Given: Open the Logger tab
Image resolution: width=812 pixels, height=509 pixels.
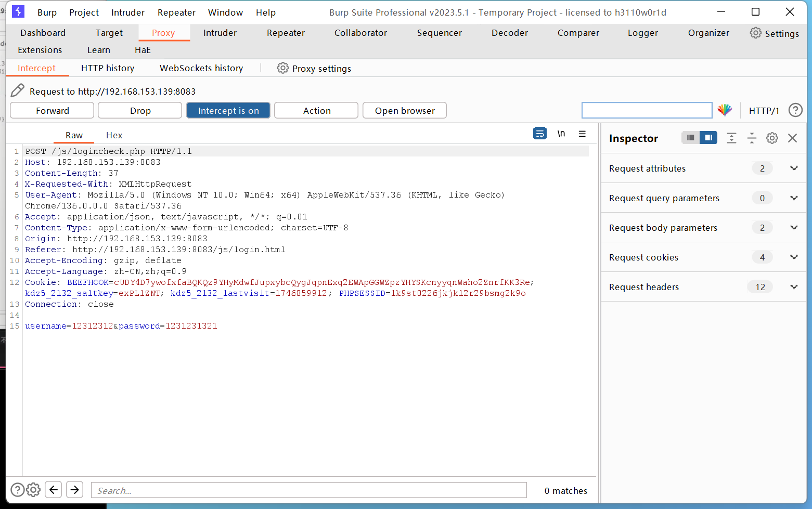Looking at the screenshot, I should (x=643, y=33).
